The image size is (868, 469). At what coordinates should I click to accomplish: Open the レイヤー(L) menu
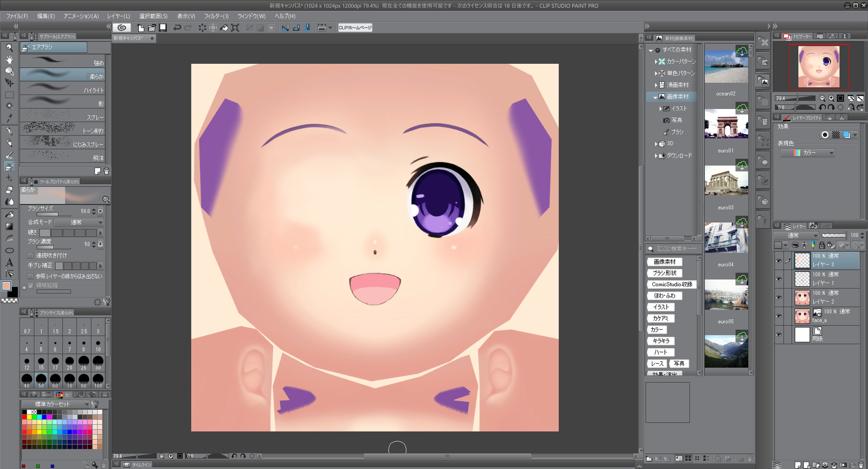tap(119, 16)
